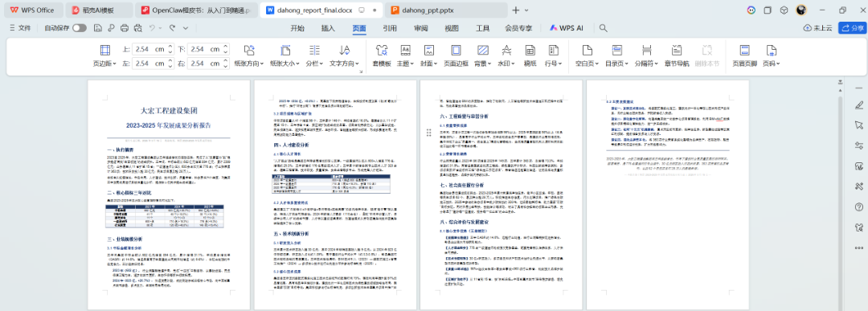Image resolution: width=868 pixels, height=311 pixels.
Task: Click the help question mark icon
Action: (859, 207)
